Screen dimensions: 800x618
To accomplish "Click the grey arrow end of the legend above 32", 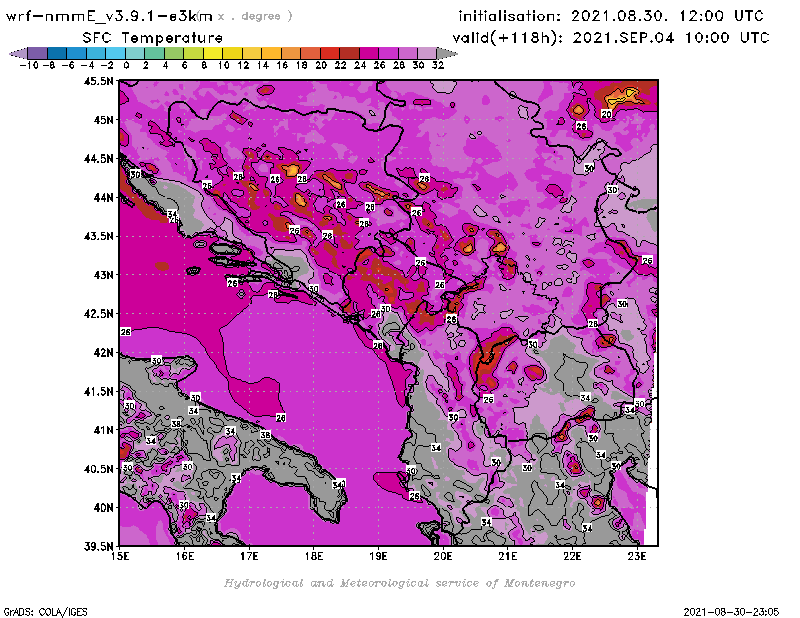I will point(446,53).
